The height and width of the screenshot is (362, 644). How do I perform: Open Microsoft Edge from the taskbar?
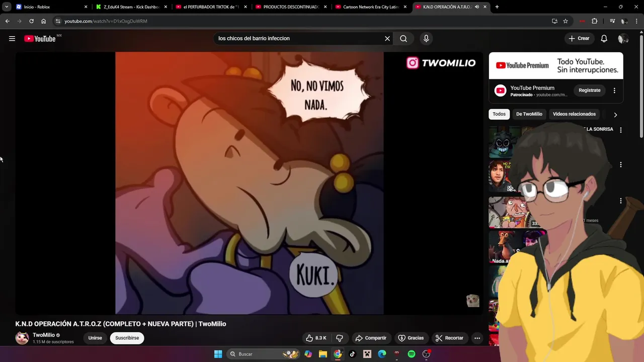pos(382,354)
